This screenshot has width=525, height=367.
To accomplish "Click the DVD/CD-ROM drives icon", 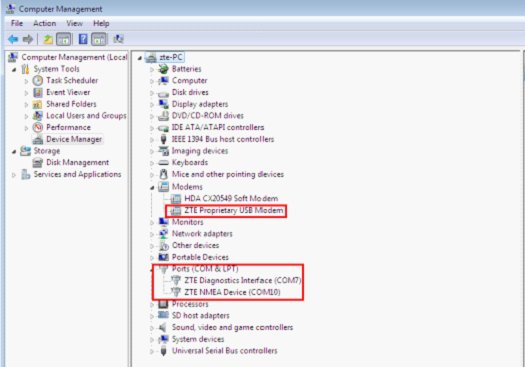I will tap(163, 116).
